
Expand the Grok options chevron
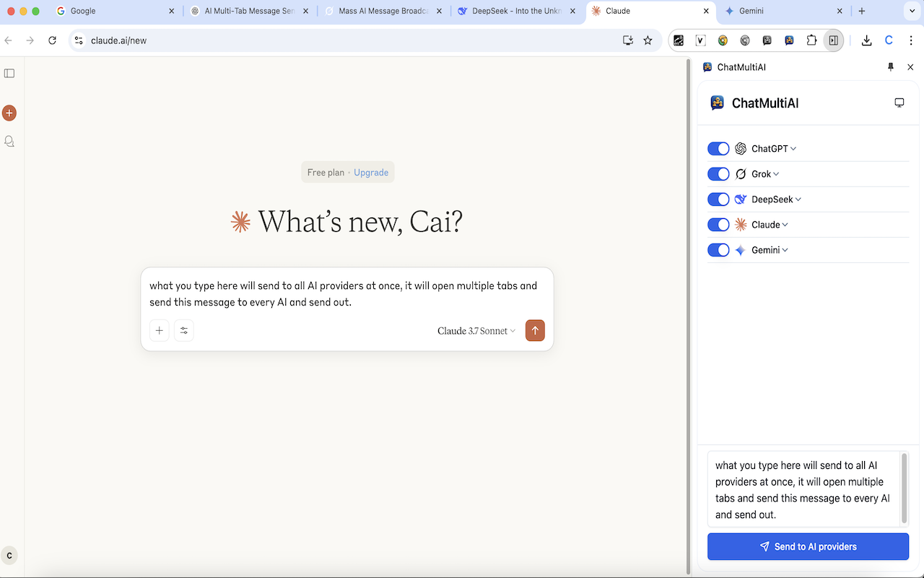pos(776,174)
